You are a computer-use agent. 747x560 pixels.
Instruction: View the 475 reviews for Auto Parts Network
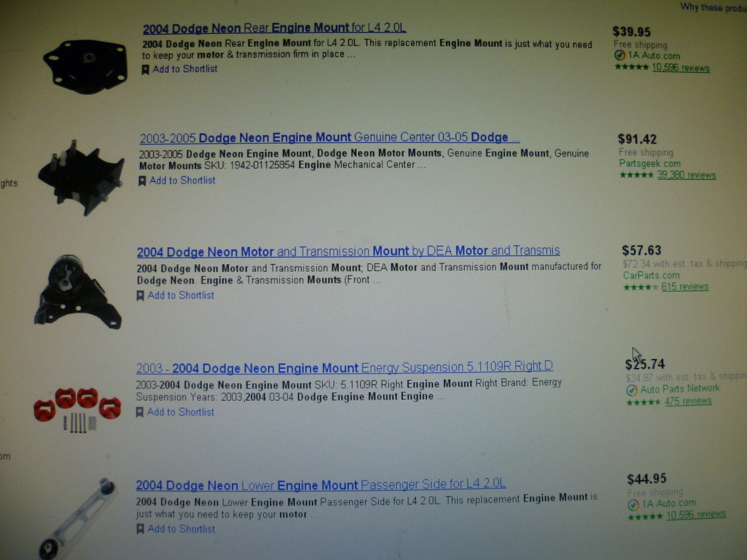pyautogui.click(x=688, y=401)
